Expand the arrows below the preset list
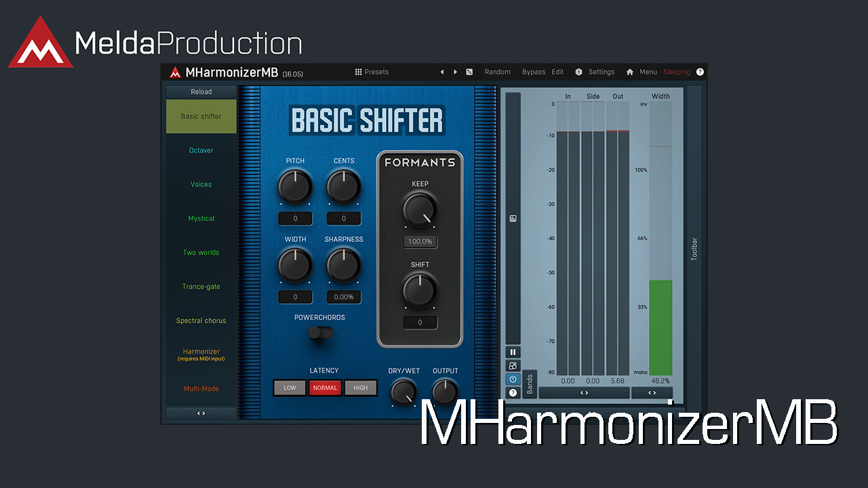868x488 pixels. point(201,413)
